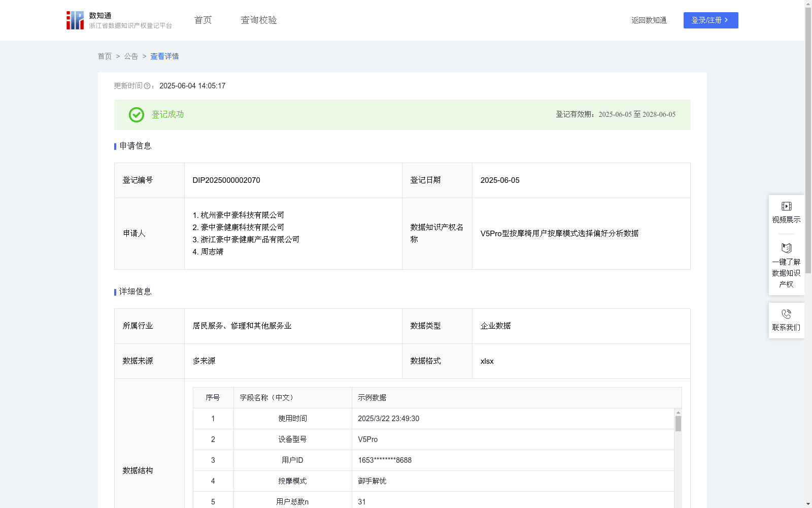The image size is (812, 508).
Task: Click the 按摩模式 field name
Action: [292, 481]
